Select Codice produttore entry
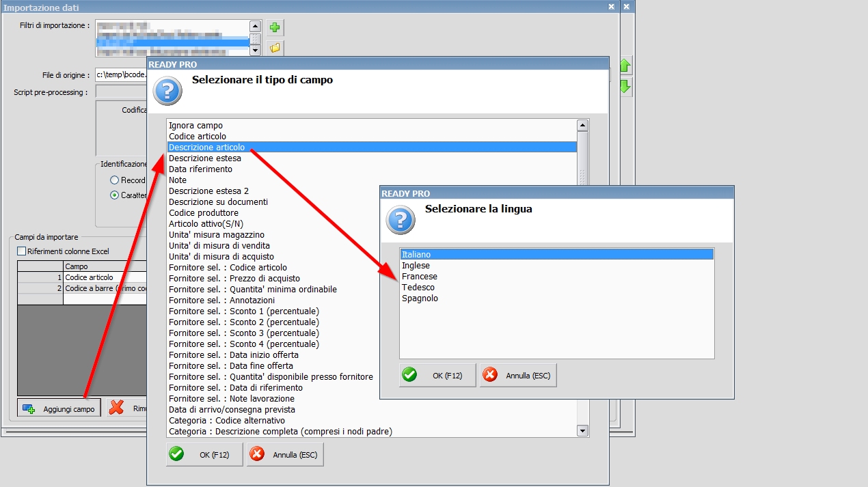 (x=273, y=212)
